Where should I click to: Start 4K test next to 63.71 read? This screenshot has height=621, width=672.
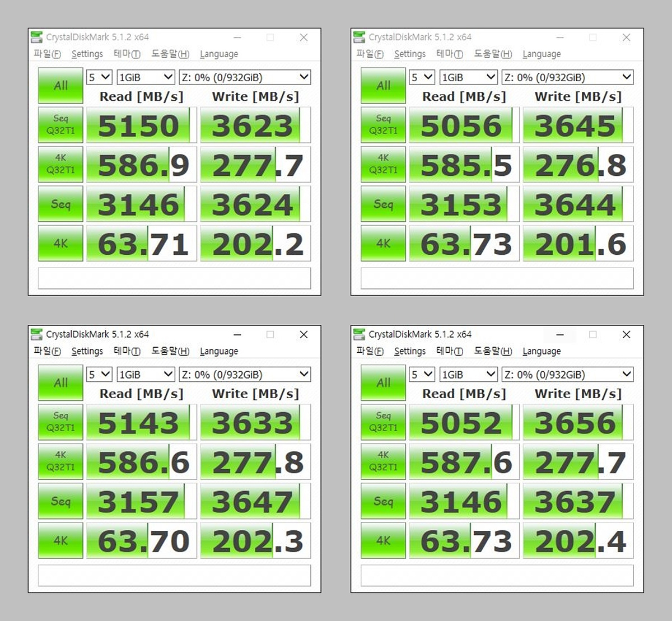[60, 243]
